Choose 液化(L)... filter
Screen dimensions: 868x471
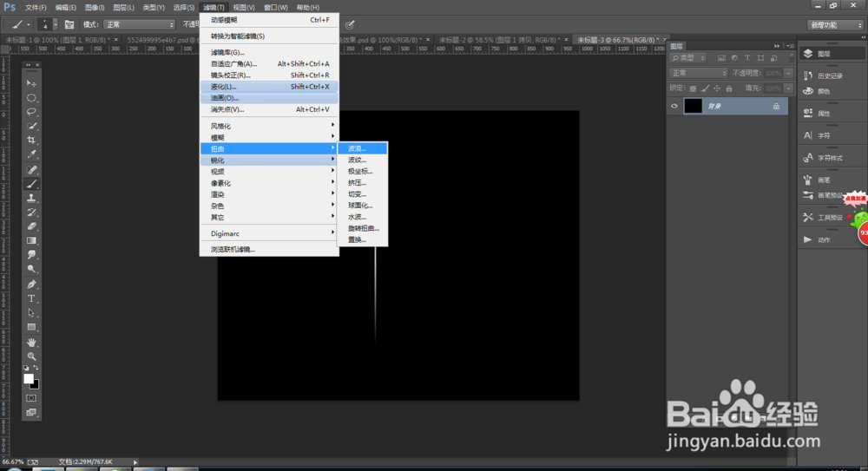tap(269, 87)
